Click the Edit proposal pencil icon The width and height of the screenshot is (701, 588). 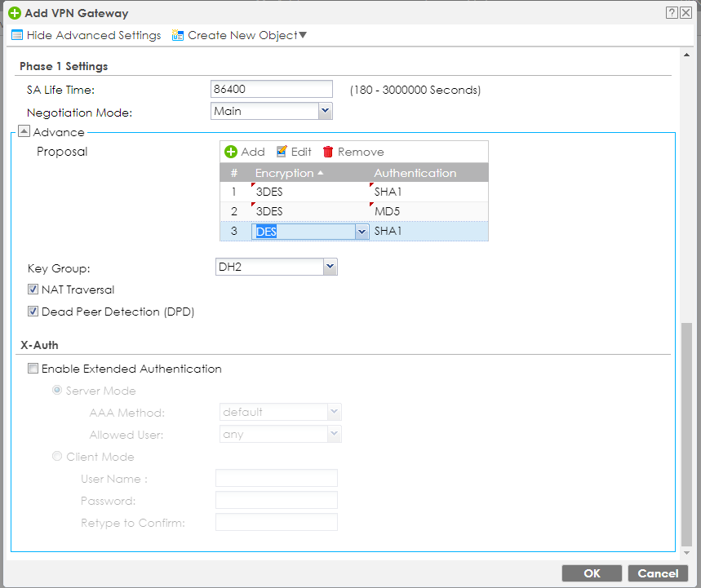pyautogui.click(x=282, y=152)
